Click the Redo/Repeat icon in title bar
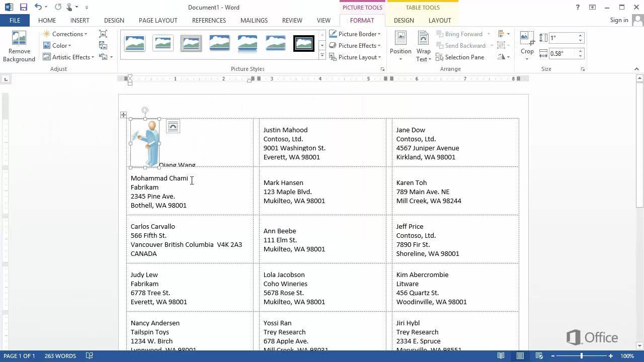This screenshot has width=644, height=362. 58,7
